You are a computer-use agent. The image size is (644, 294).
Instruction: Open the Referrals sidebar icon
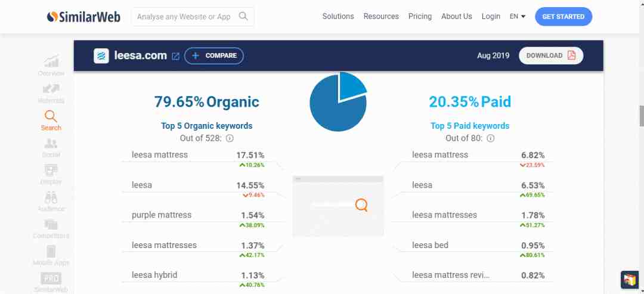(x=51, y=89)
